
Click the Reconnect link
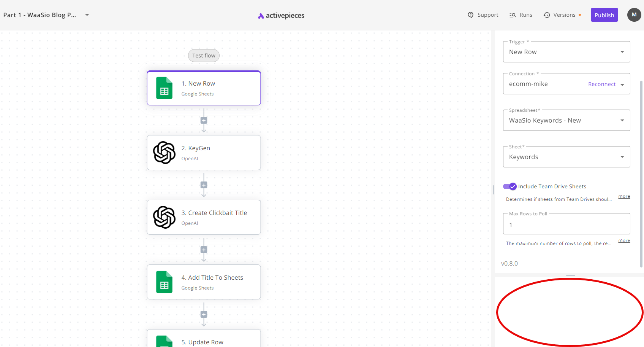pyautogui.click(x=602, y=84)
